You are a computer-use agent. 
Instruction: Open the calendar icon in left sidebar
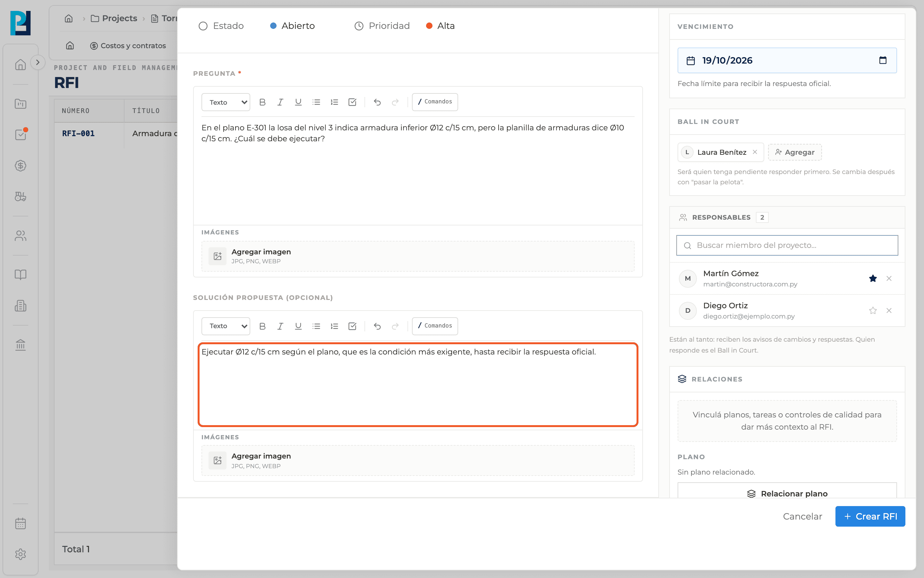[21, 523]
